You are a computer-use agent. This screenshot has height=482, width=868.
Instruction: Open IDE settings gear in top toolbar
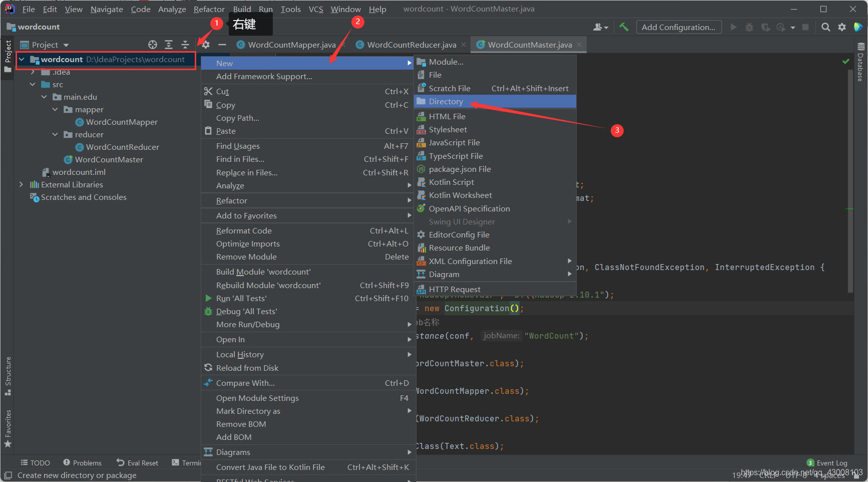[842, 27]
